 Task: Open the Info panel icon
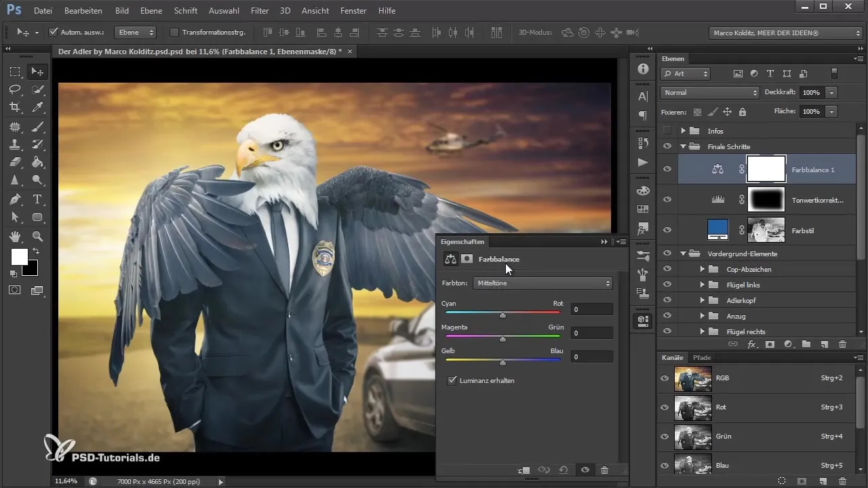click(643, 68)
